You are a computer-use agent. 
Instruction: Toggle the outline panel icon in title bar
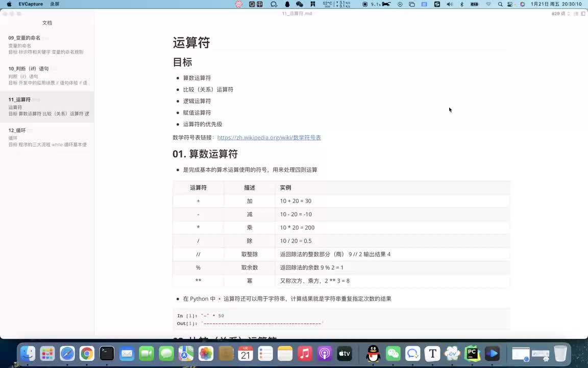[576, 13]
